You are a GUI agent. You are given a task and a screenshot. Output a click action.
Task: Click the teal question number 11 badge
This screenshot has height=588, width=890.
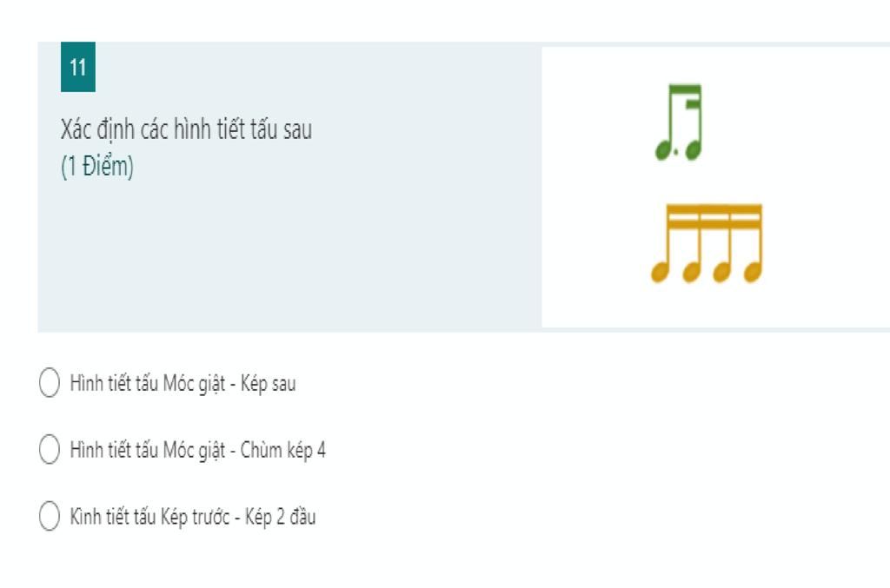(78, 68)
